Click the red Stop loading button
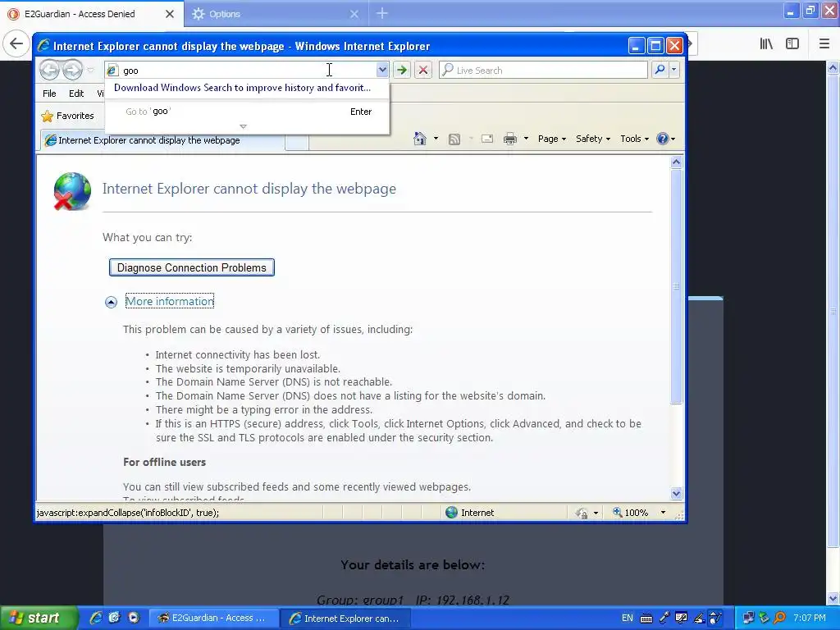 tap(422, 70)
